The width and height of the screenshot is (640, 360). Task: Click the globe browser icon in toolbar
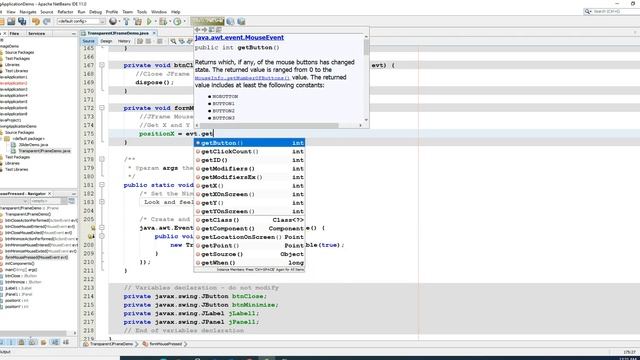pyautogui.click(x=113, y=21)
